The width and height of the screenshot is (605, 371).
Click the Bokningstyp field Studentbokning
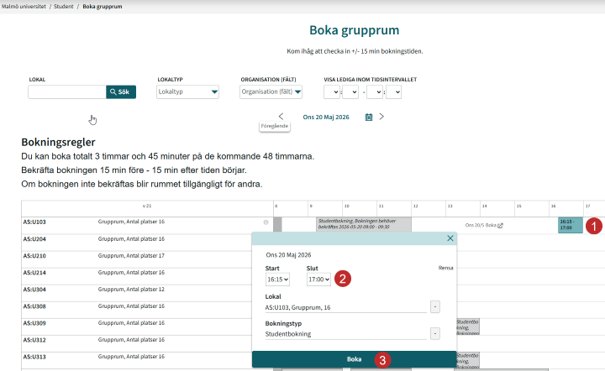[346, 334]
